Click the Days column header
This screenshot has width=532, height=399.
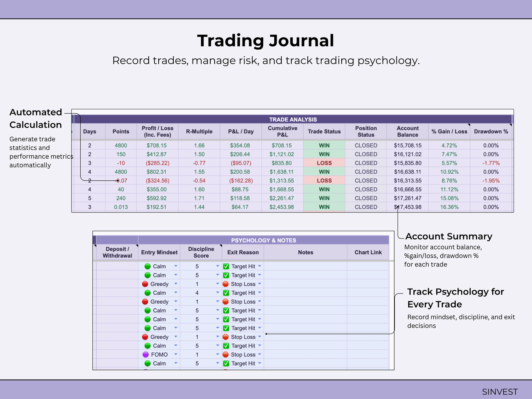(x=89, y=131)
